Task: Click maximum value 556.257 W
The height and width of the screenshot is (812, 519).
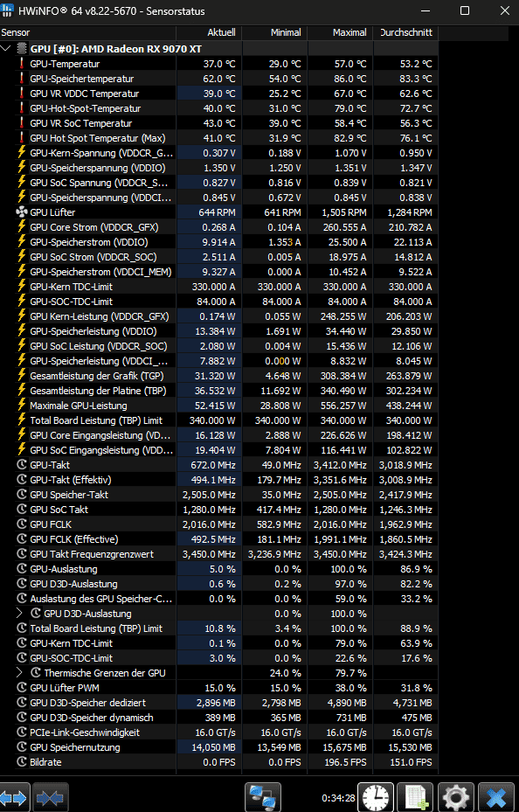Action: [x=343, y=406]
